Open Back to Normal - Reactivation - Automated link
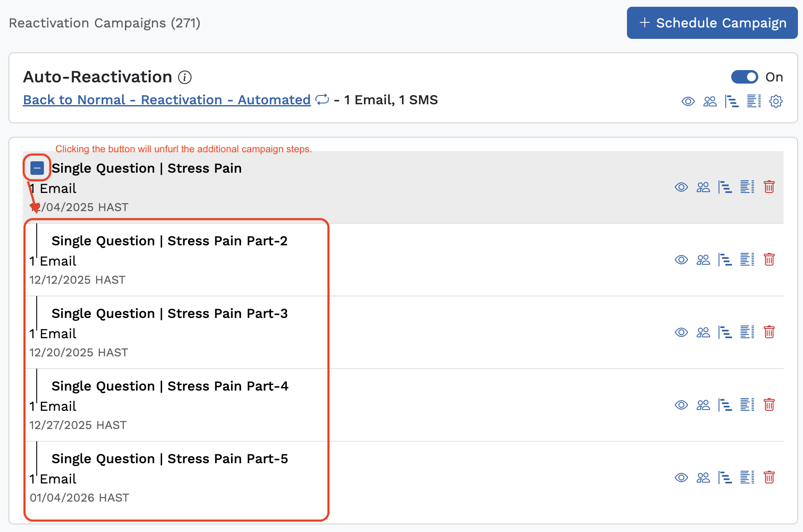803x532 pixels. [167, 100]
